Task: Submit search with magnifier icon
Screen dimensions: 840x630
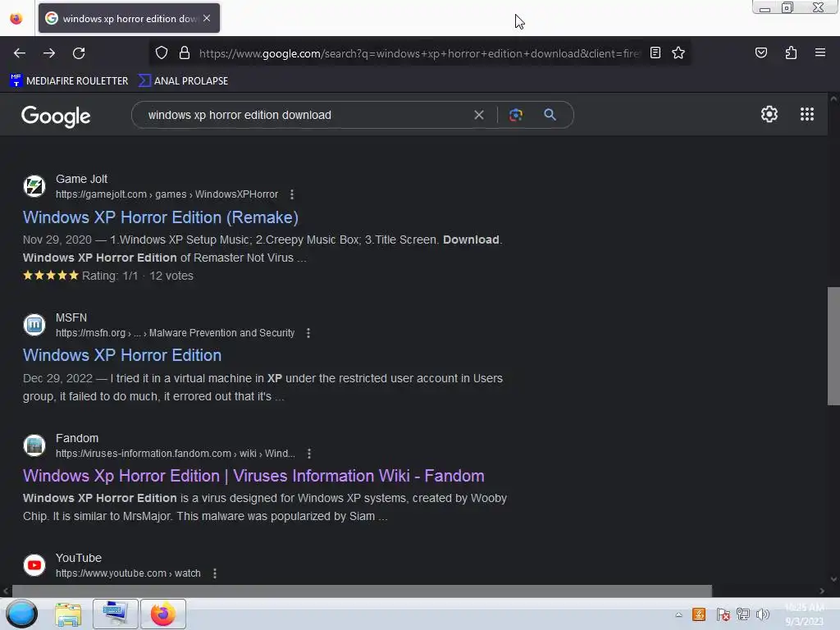Action: click(550, 115)
